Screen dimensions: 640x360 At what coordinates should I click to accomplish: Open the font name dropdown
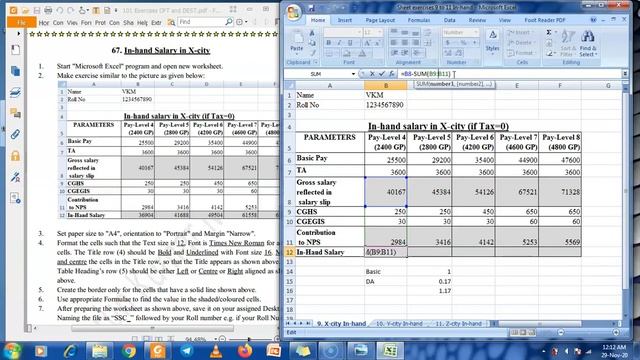click(359, 32)
